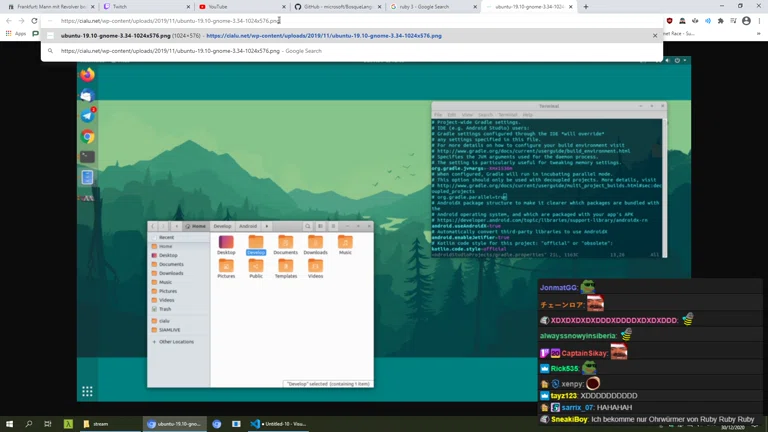Open a new browser tab

pos(586,7)
